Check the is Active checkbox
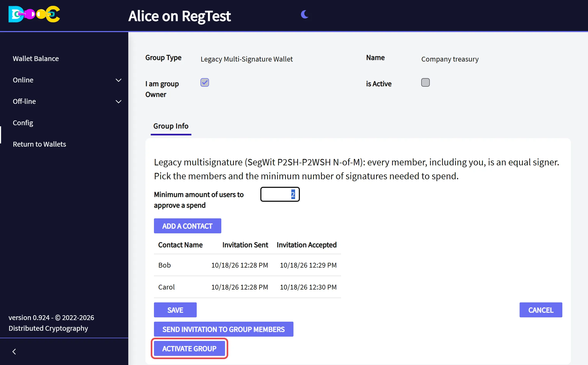 (x=425, y=82)
